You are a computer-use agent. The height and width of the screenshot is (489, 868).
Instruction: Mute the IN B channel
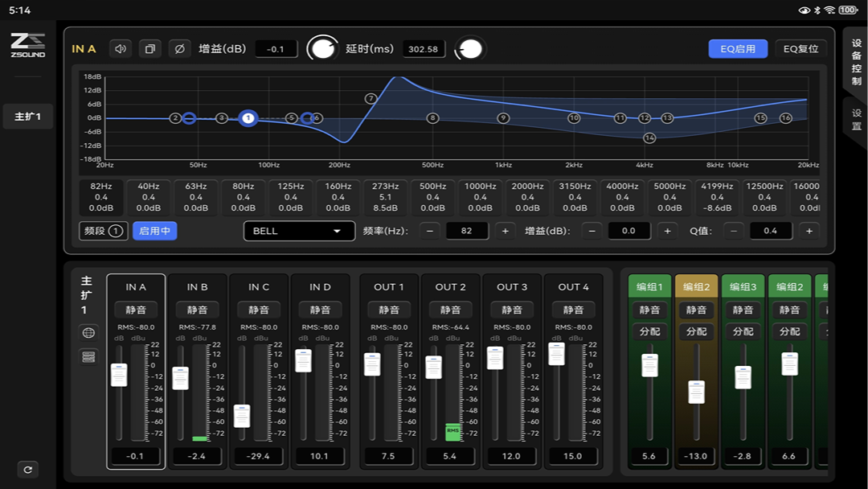click(x=198, y=310)
